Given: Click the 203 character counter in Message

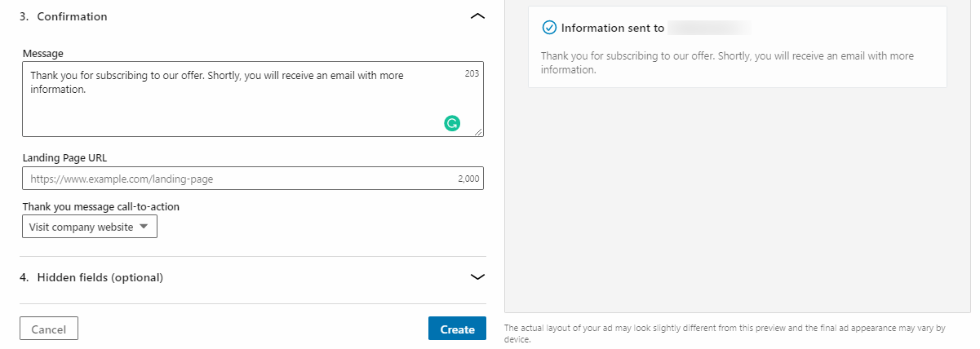Looking at the screenshot, I should pos(472,73).
